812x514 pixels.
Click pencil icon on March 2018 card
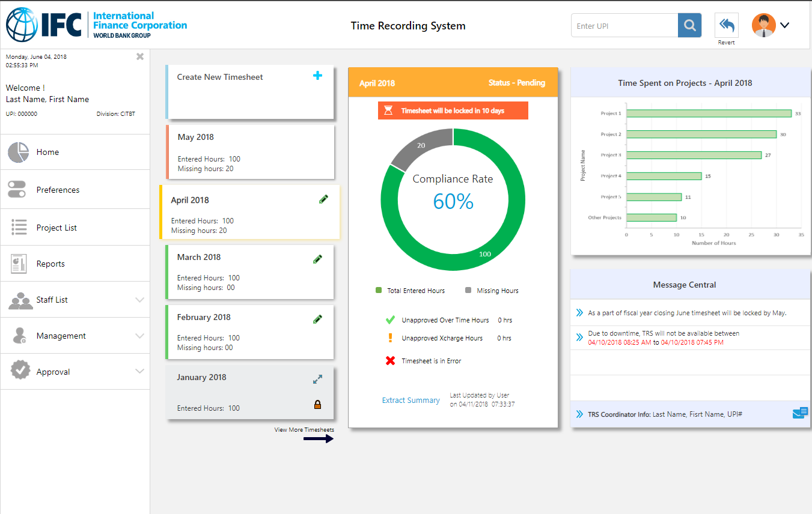(317, 259)
